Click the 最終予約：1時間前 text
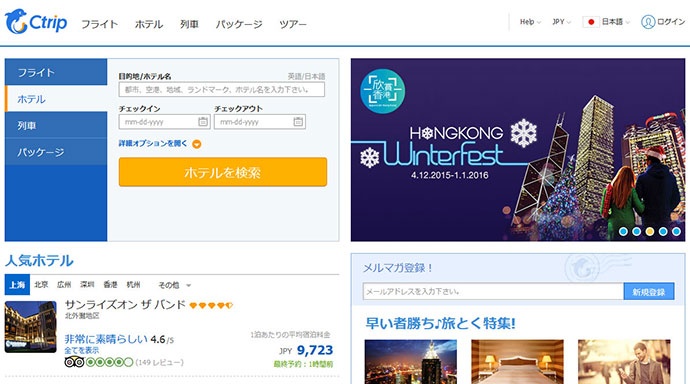Screen dimensions: 690x384 303,364
